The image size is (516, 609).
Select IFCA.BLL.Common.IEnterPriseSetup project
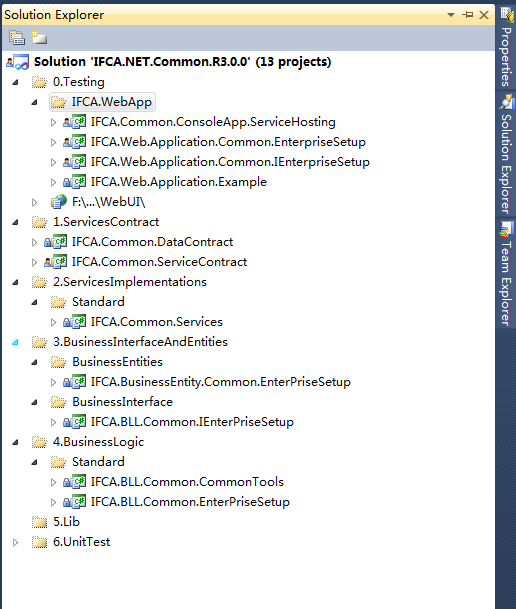pos(192,422)
